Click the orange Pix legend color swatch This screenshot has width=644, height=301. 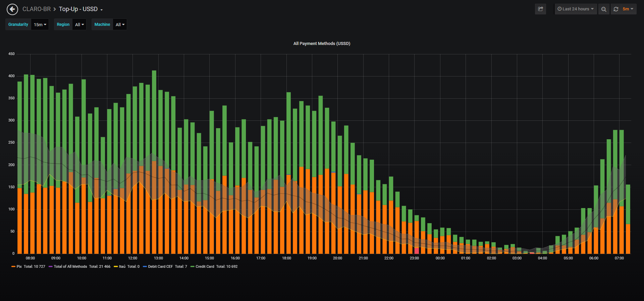(13, 266)
